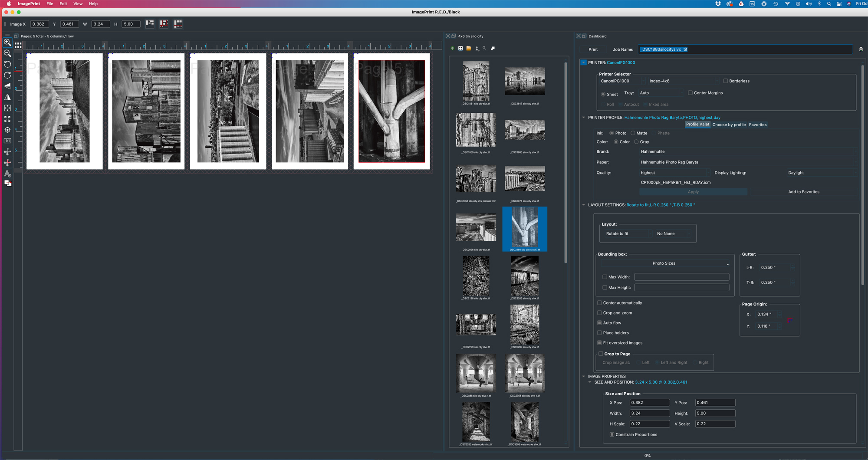Open the Rotate to fit layout dropdown
Screen dimensions: 868x460
[625, 234]
